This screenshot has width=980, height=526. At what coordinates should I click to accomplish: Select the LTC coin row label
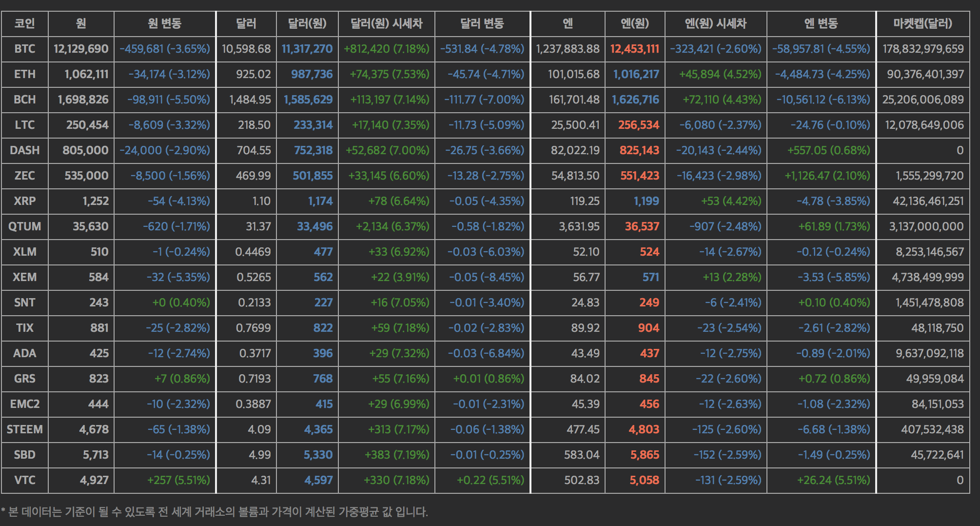pos(24,125)
